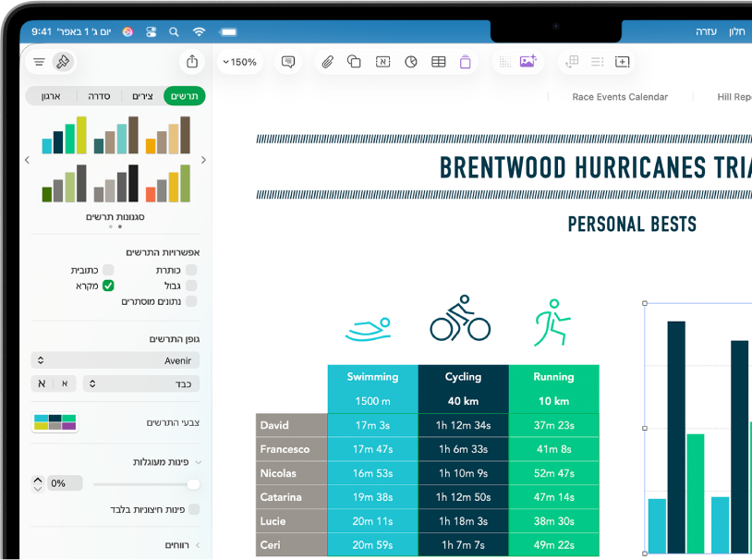This screenshot has width=752, height=560.
Task: Open the media image icon in toolbar
Action: tap(528, 61)
